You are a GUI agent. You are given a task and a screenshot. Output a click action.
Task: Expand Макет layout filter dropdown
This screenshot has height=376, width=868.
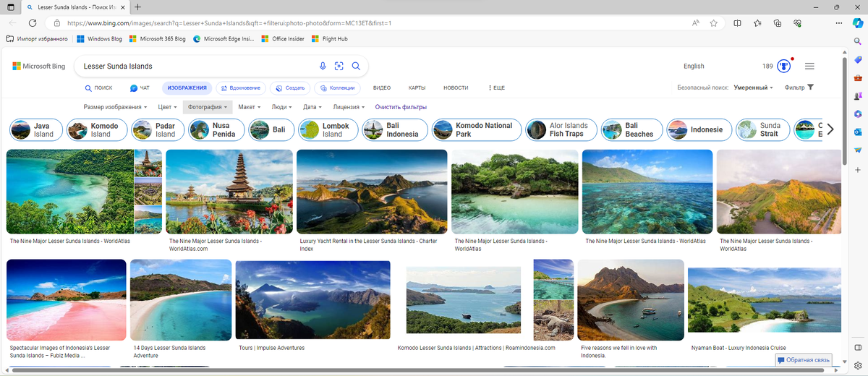click(250, 107)
